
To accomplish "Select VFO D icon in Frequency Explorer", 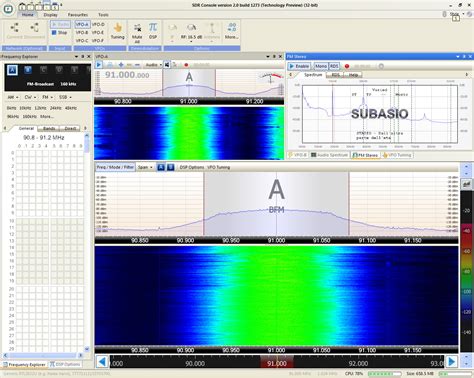I will tap(59, 70).
